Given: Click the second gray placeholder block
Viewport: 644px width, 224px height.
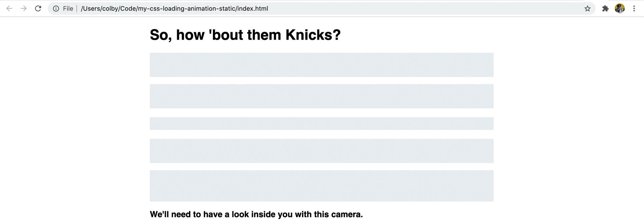Looking at the screenshot, I should click(x=321, y=96).
